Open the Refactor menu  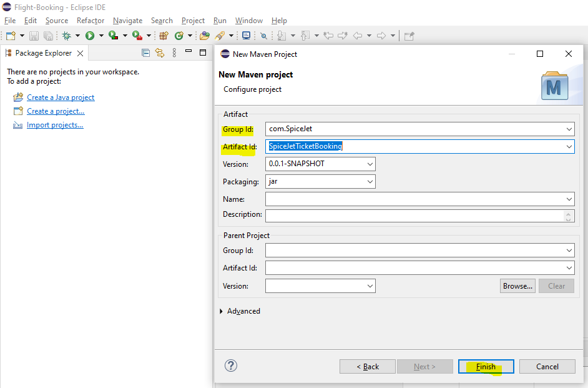pos(91,21)
